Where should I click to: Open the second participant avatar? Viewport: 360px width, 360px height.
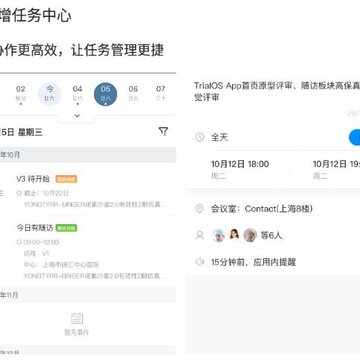(x=234, y=235)
